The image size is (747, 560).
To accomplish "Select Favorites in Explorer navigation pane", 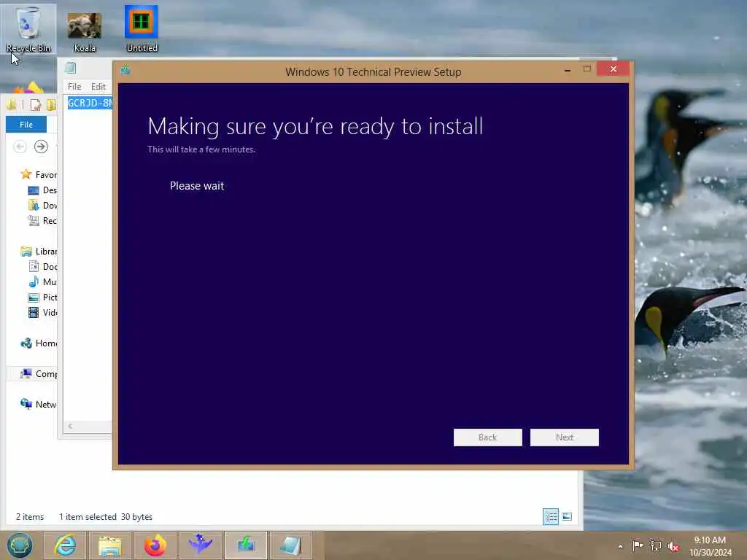I will coord(39,175).
